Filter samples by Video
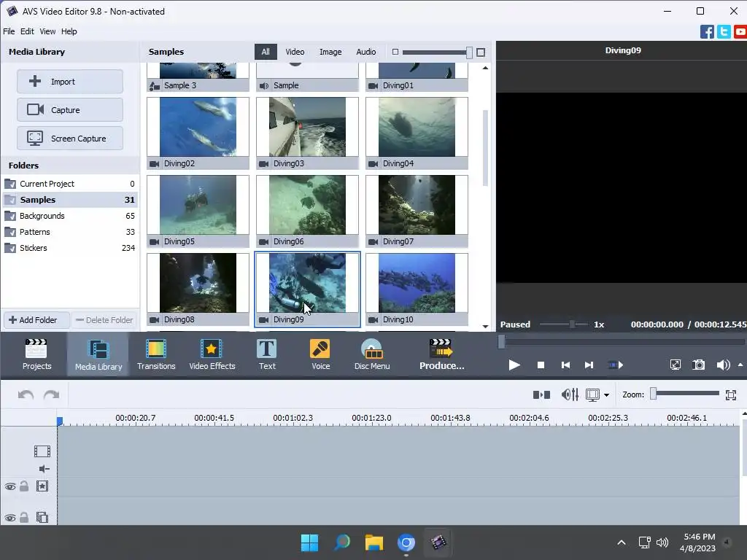Image resolution: width=747 pixels, height=560 pixels. pos(295,52)
